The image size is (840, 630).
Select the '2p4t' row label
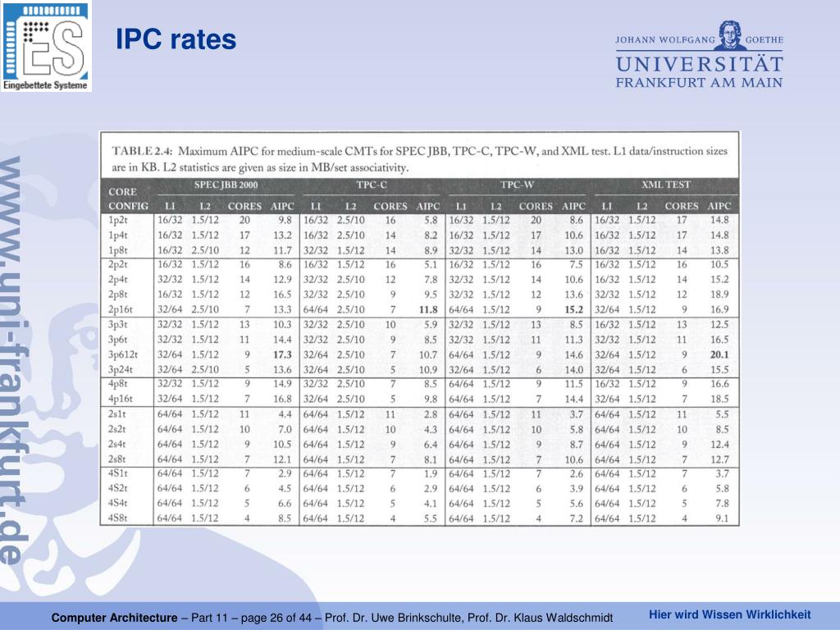(118, 280)
